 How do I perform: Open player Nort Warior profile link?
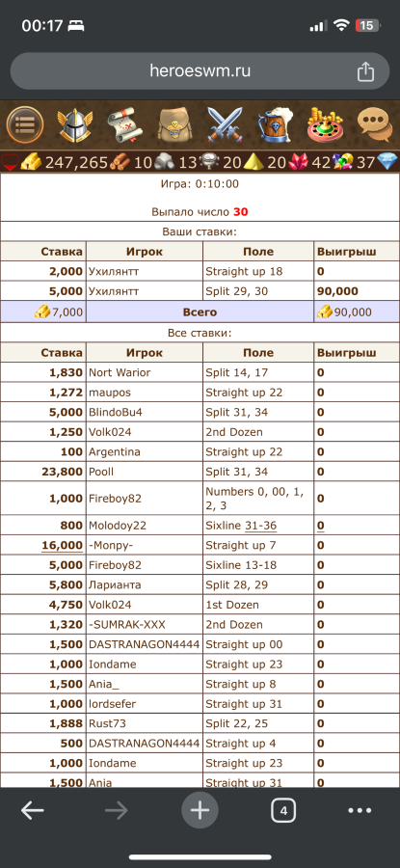120,372
